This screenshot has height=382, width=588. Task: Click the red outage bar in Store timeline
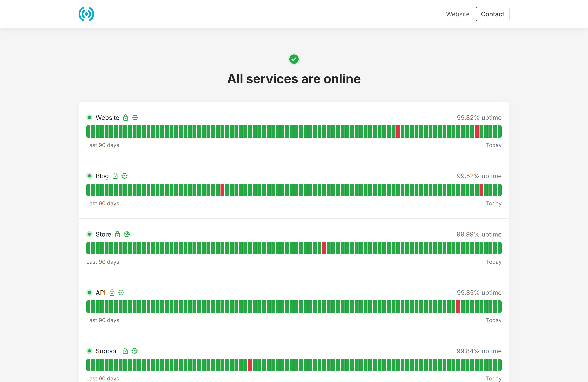pos(324,248)
